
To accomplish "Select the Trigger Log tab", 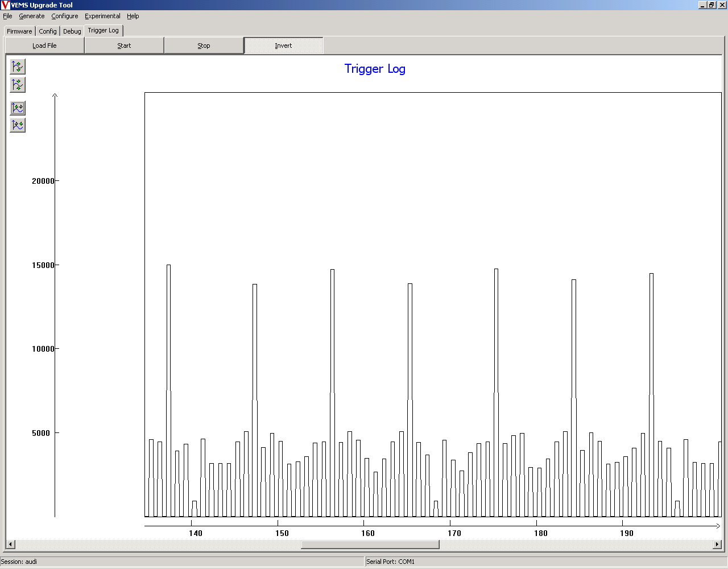I will click(x=104, y=30).
